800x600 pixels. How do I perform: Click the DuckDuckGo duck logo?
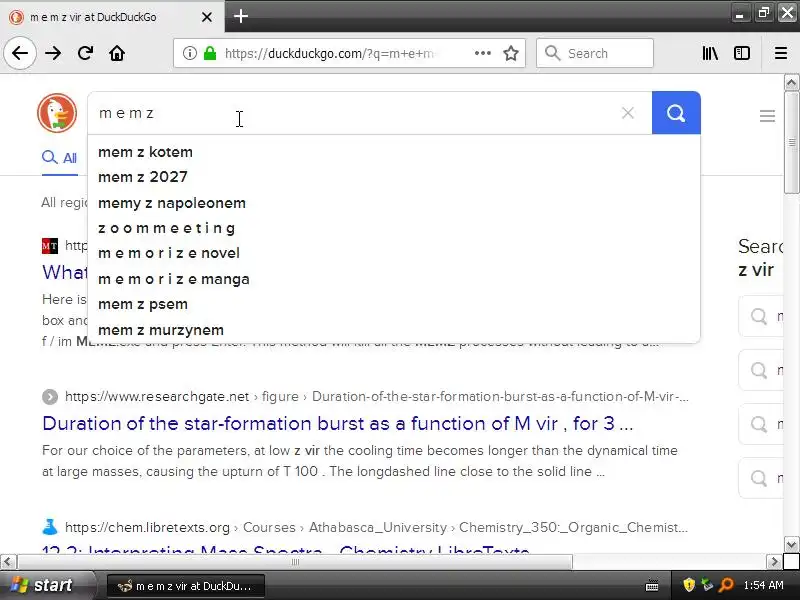click(x=57, y=113)
